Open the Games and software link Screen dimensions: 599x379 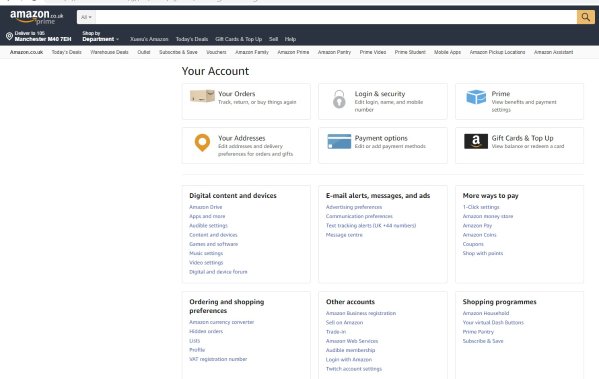pos(214,244)
